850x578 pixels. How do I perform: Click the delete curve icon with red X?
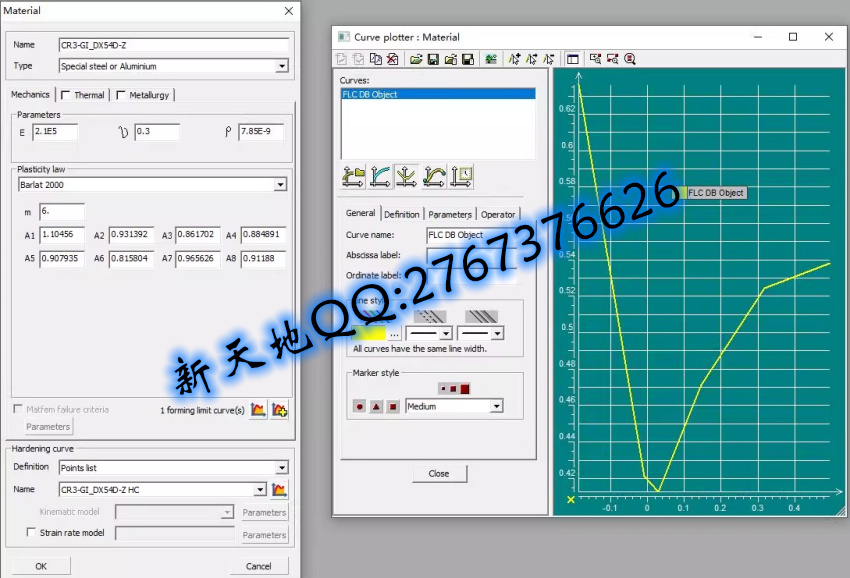point(392,59)
